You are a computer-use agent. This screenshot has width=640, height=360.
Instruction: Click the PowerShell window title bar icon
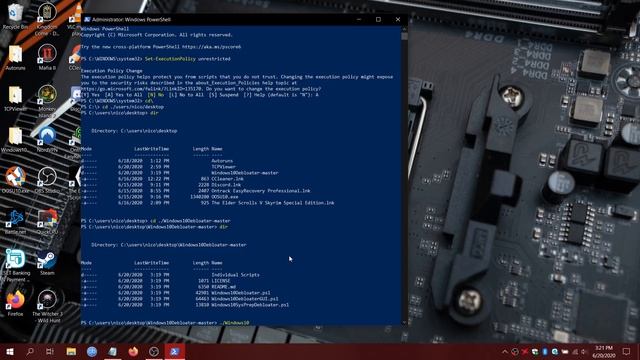(87, 19)
